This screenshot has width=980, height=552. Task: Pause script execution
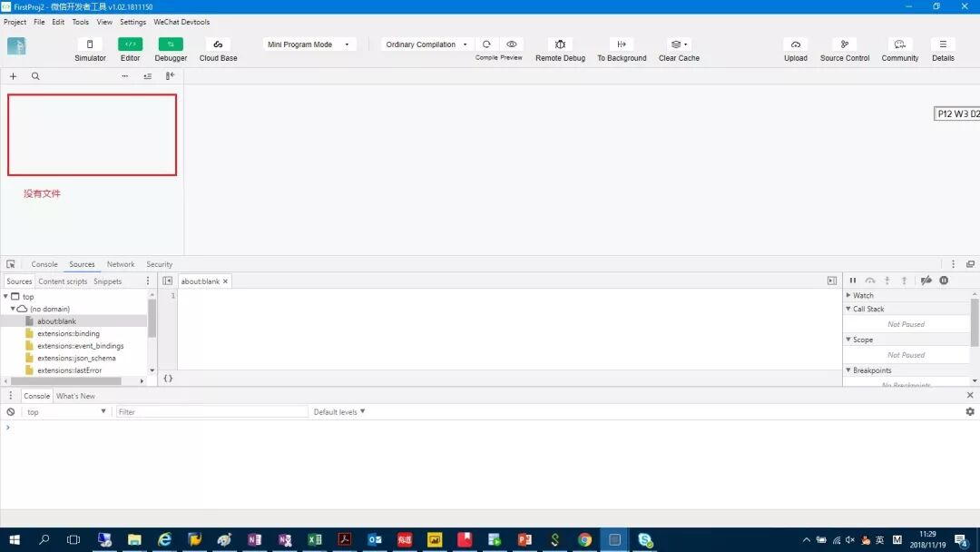852,281
